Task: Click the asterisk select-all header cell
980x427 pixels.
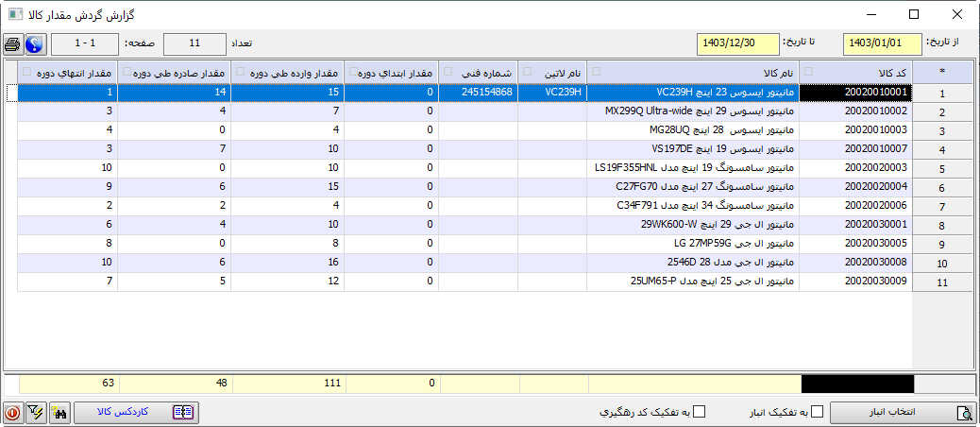Action: point(941,72)
